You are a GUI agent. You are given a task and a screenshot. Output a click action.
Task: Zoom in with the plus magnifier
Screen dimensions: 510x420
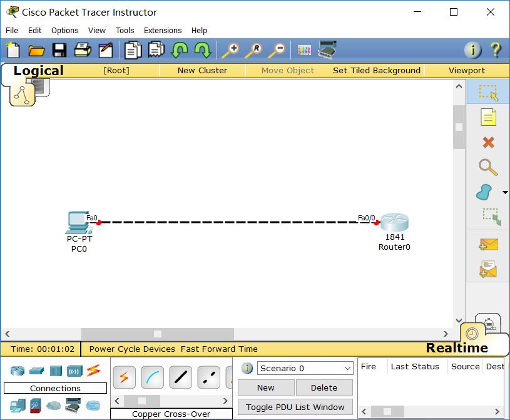tap(230, 50)
